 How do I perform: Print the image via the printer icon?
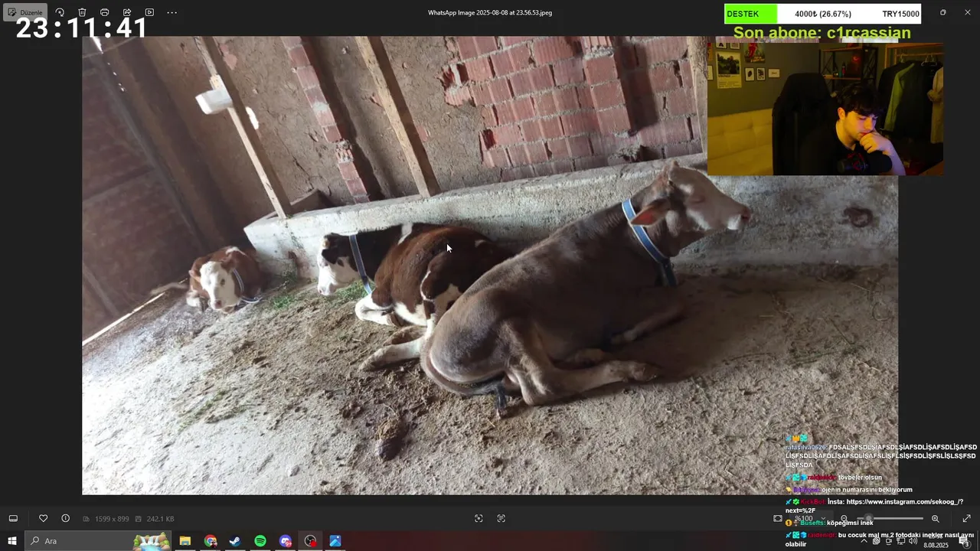point(104,12)
